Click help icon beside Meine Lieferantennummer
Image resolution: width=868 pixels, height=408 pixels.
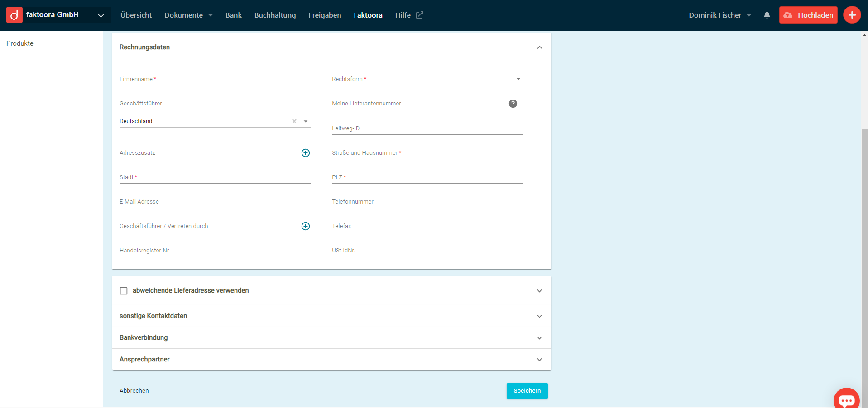tap(513, 104)
